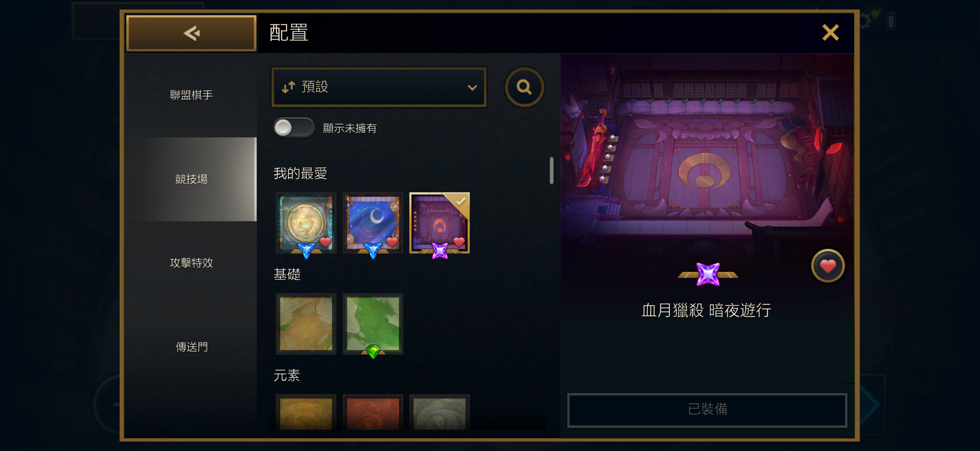The height and width of the screenshot is (451, 980).
Task: Pick the gray elemental arena
Action: pyautogui.click(x=440, y=412)
